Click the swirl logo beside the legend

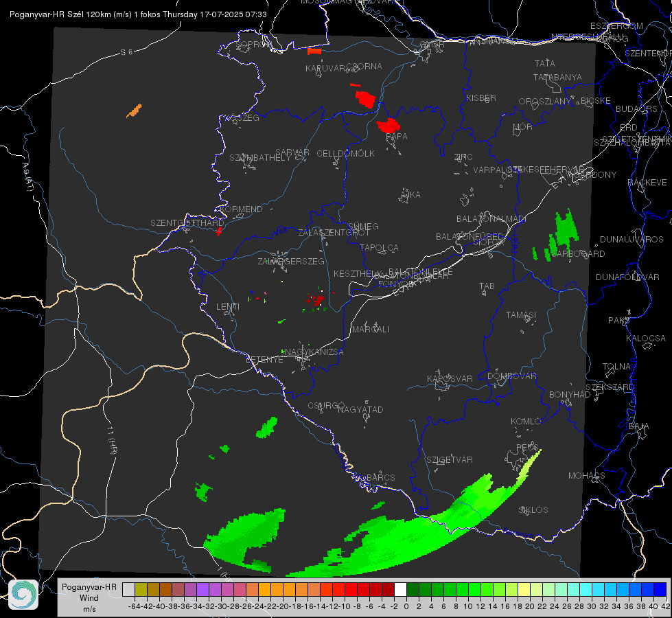coord(23,595)
